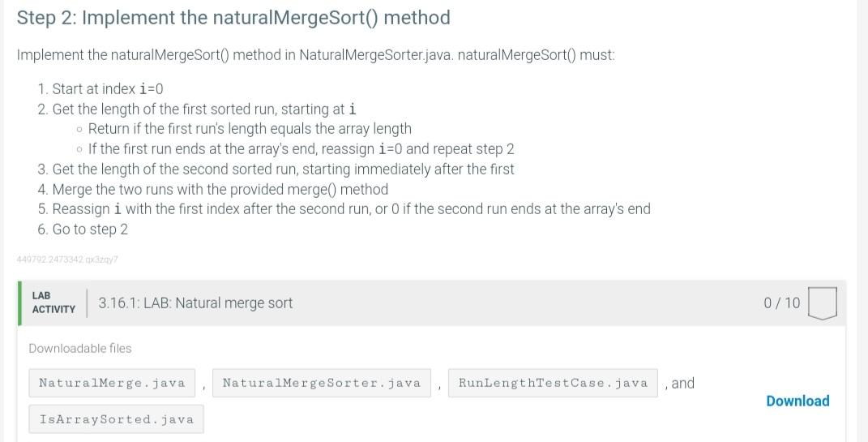Click the completion badge next to 0 / 10
Viewport: 868px width, 442px height.
[x=822, y=303]
